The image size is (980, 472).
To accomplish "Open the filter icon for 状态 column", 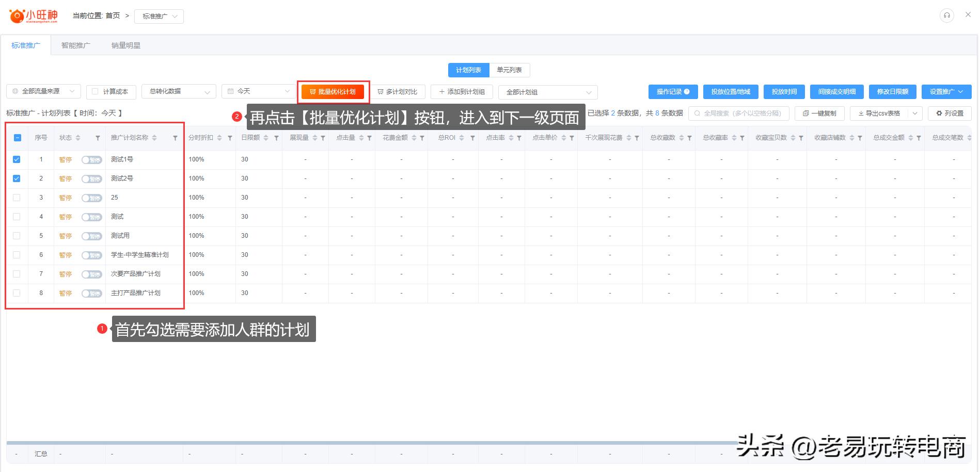I will click(98, 138).
